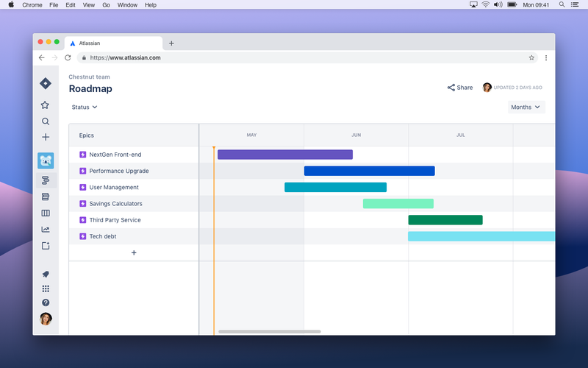
Task: Open Chrome's three-dot menu
Action: pyautogui.click(x=546, y=57)
